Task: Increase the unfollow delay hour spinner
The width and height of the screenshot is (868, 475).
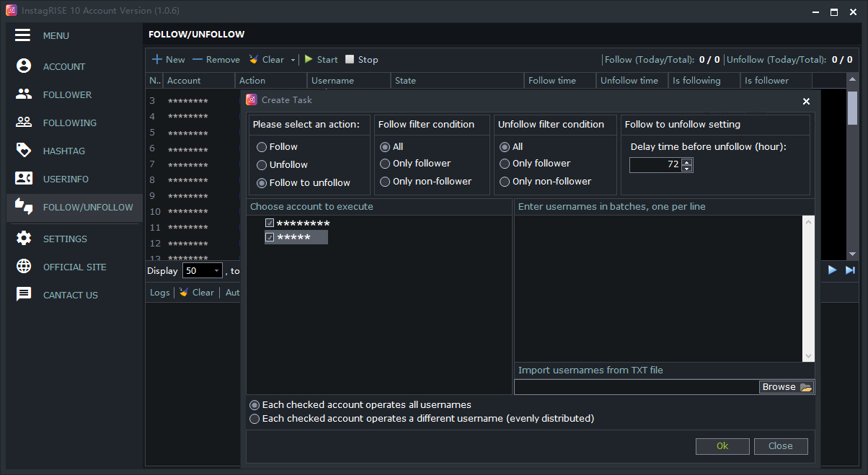Action: (687, 161)
